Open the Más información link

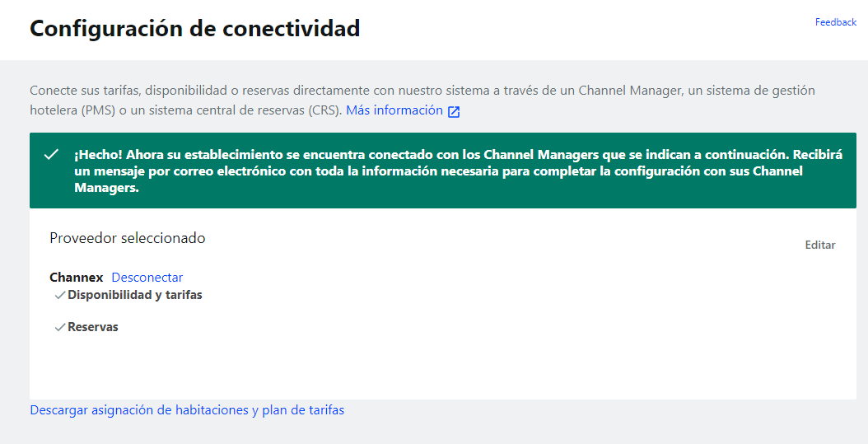point(394,110)
